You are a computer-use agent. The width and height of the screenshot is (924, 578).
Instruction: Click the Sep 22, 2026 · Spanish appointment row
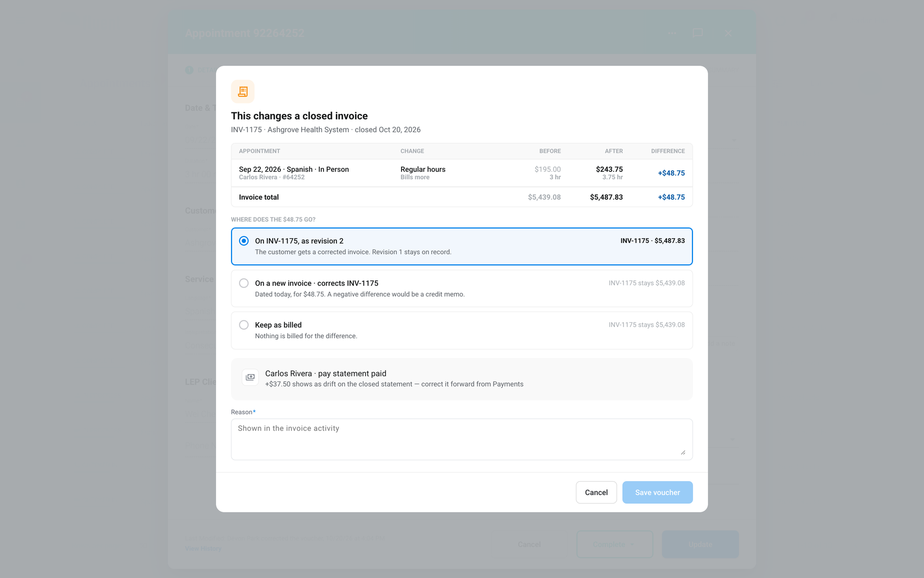(462, 173)
